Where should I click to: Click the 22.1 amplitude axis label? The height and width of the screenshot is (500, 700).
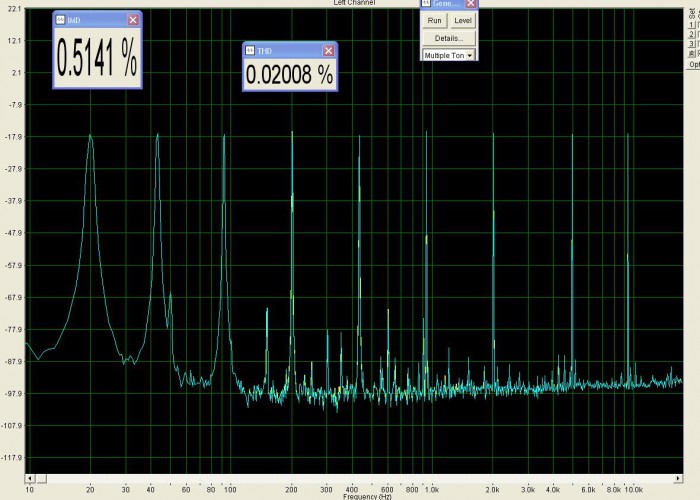pos(15,9)
